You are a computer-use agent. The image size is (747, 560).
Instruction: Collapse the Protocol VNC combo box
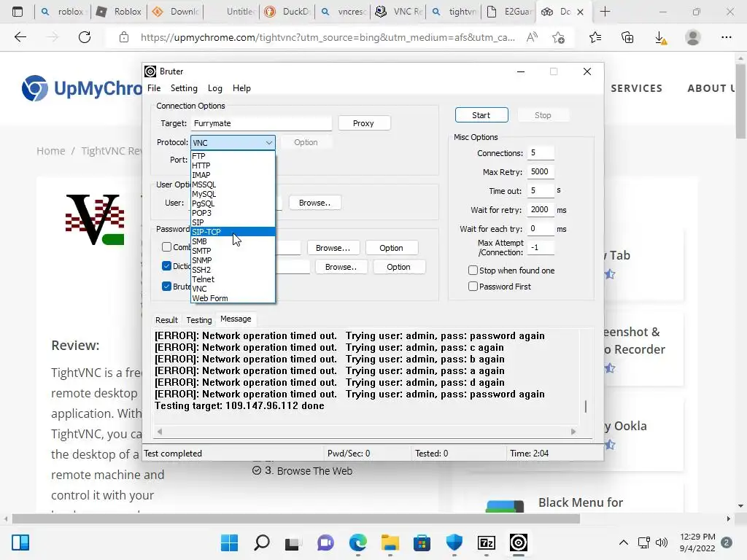tap(233, 142)
